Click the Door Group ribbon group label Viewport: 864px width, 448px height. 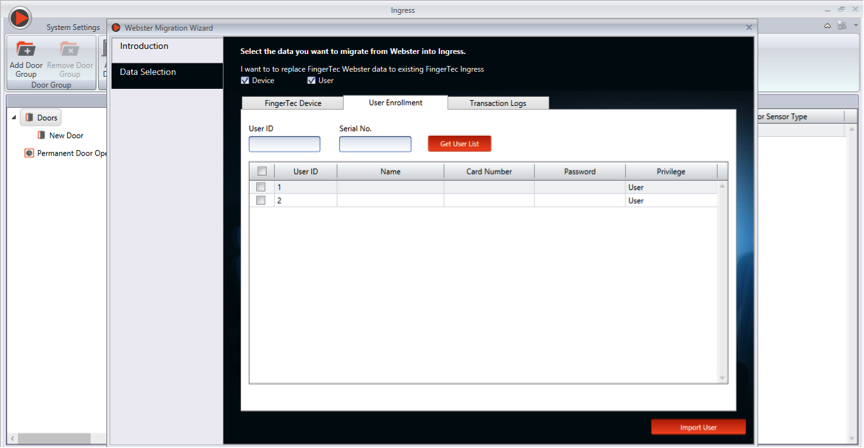(x=51, y=85)
